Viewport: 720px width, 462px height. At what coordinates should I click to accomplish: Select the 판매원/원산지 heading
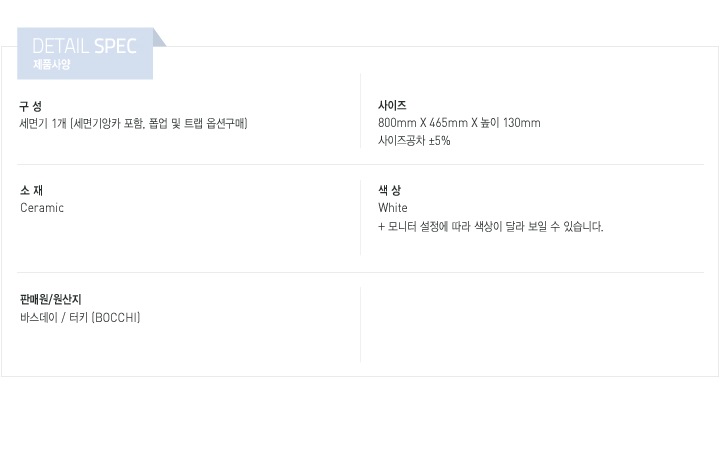(51, 299)
